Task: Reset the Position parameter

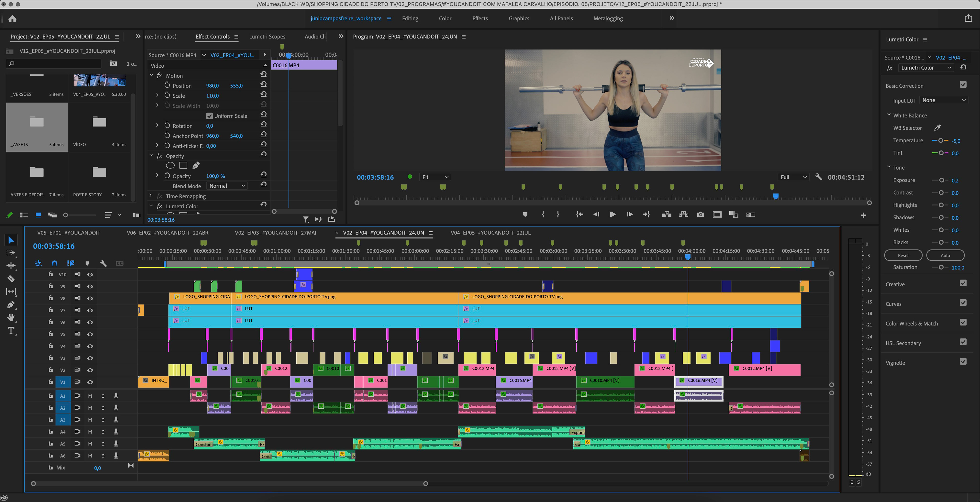Action: point(263,84)
